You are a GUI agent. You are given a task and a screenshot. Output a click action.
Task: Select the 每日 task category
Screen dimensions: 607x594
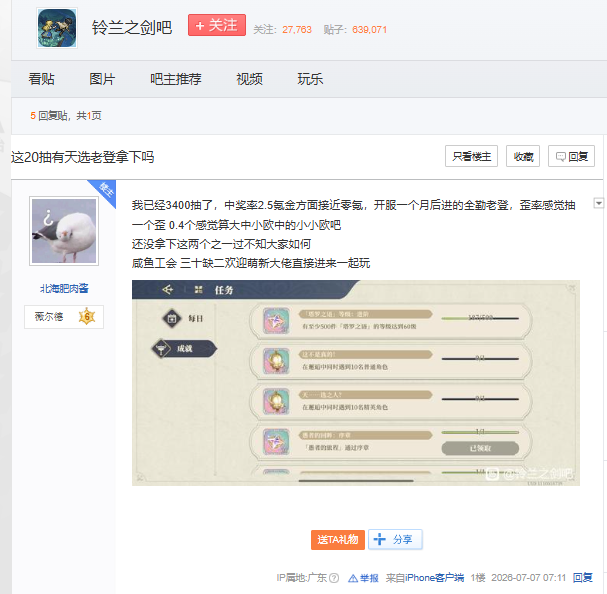(x=183, y=318)
